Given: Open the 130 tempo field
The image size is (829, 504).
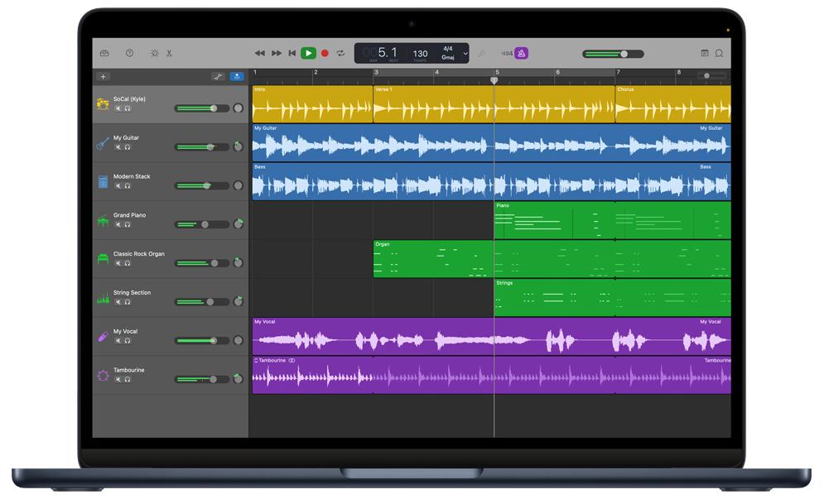Looking at the screenshot, I should tap(420, 54).
